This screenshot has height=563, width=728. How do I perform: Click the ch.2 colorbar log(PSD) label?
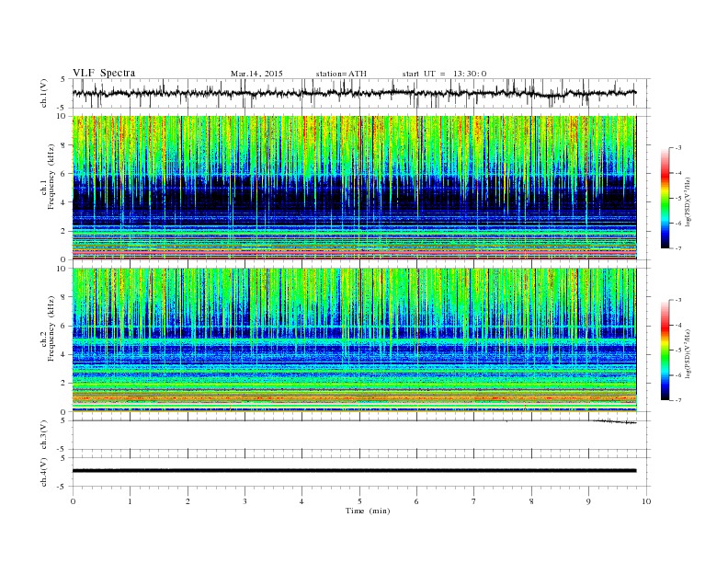point(688,354)
